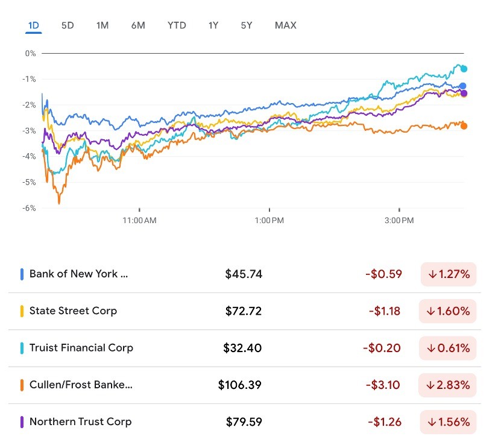Open State Street Corp stock
This screenshot has width=504, height=445.
(x=73, y=311)
